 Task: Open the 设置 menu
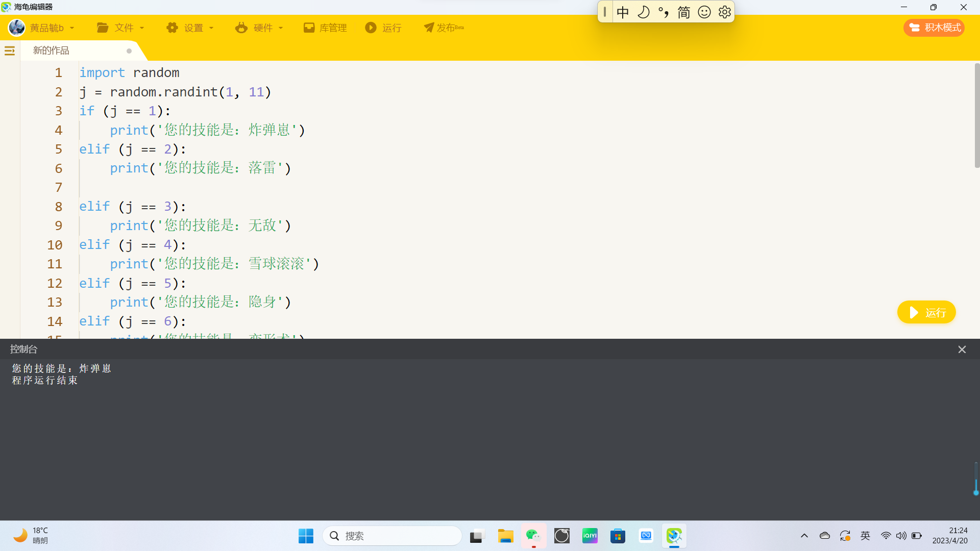(x=190, y=28)
